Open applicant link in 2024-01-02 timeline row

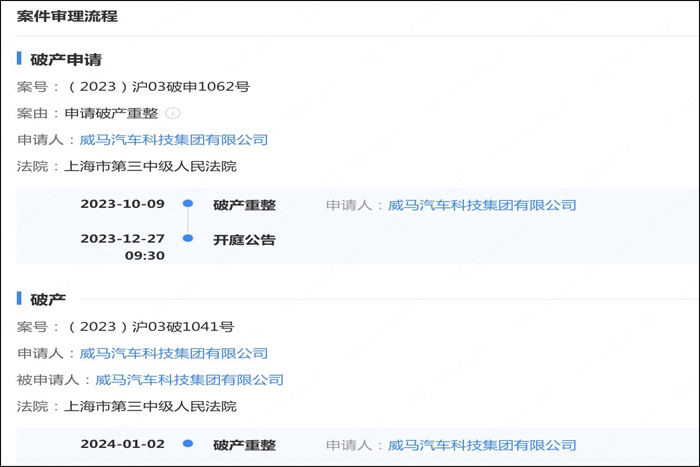pyautogui.click(x=482, y=445)
